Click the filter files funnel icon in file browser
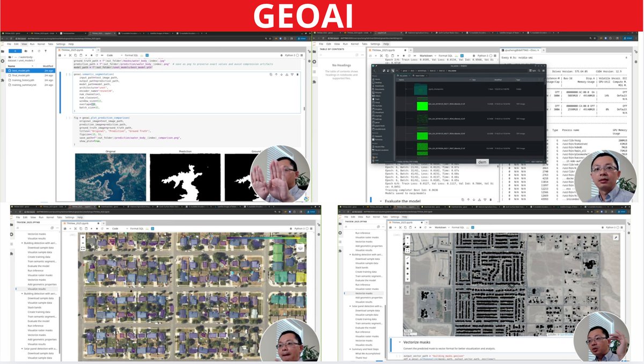644x364 pixels. coord(46,51)
